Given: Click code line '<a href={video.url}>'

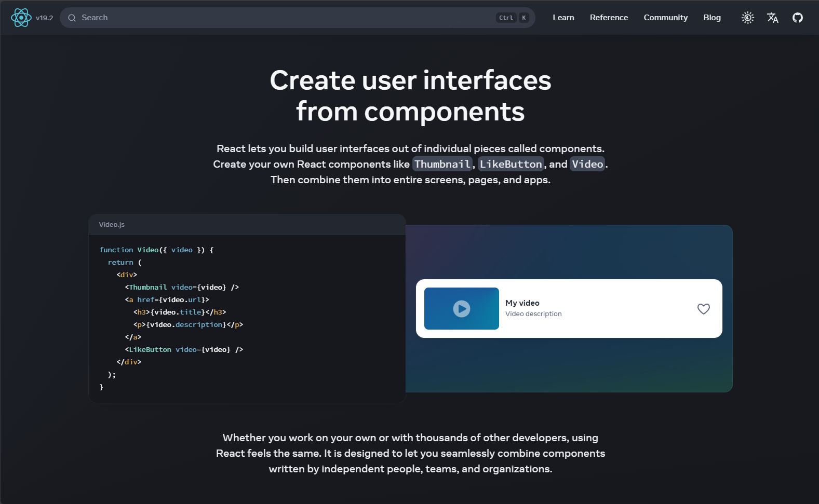Looking at the screenshot, I should pyautogui.click(x=167, y=300).
